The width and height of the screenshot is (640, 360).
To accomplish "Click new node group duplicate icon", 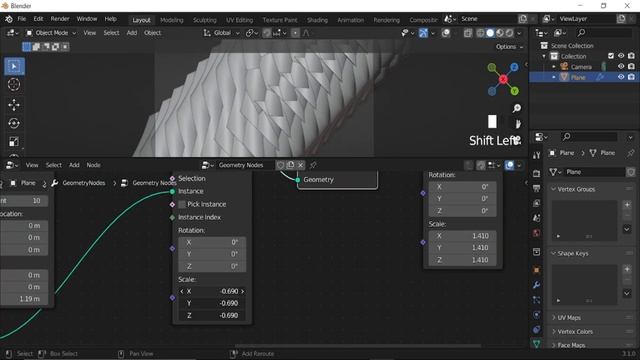I will [290, 165].
